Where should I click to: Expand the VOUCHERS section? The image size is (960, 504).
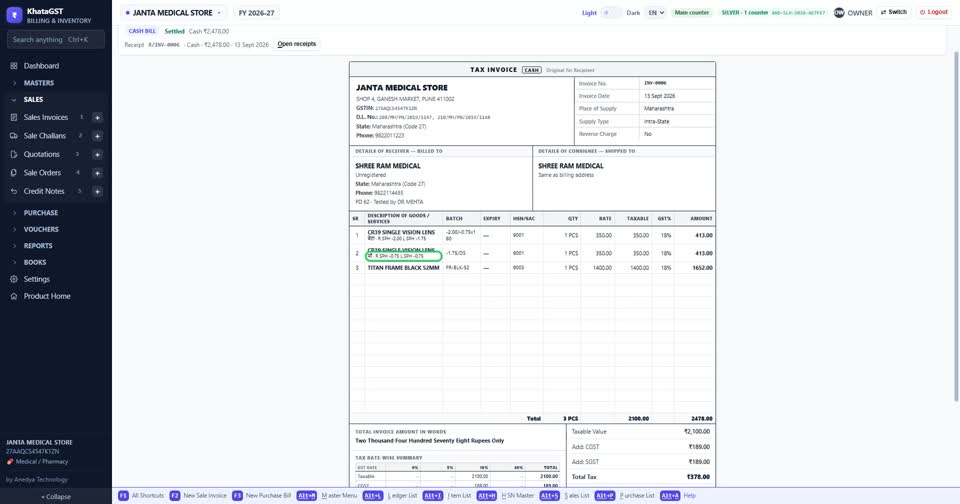click(56, 229)
